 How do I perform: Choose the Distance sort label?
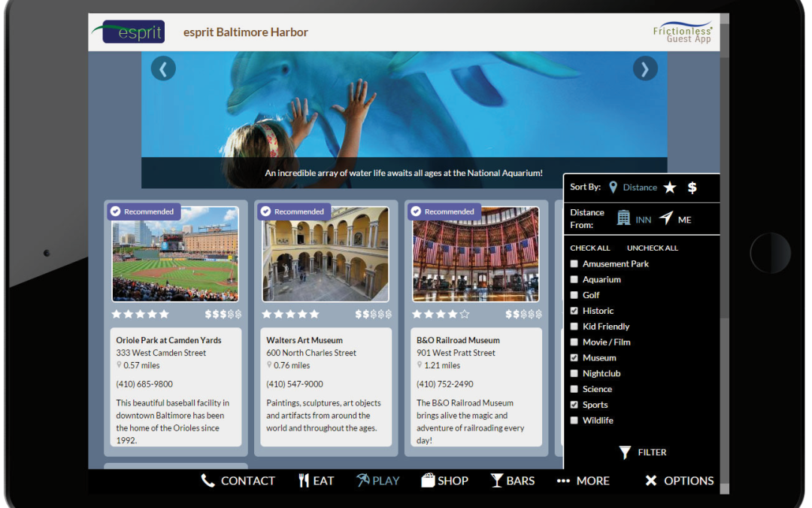coord(640,187)
